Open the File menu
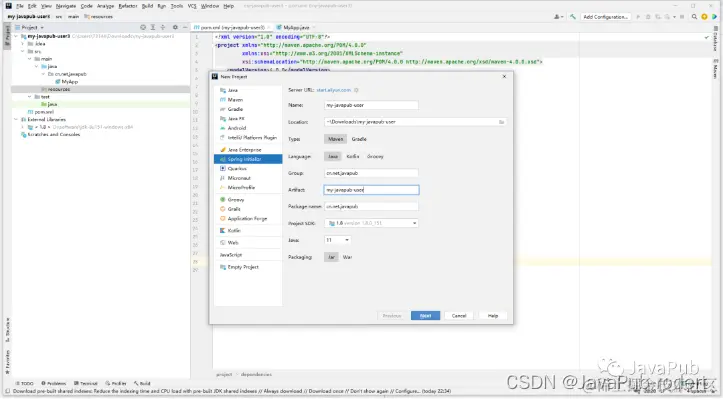This screenshot has width=723, height=399. click(20, 6)
